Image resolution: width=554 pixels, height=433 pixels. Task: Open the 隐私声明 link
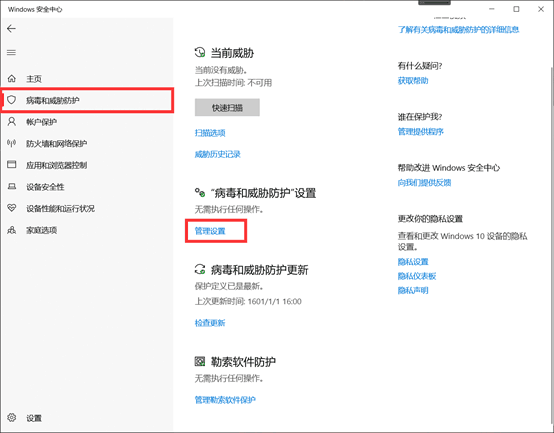[x=413, y=291]
